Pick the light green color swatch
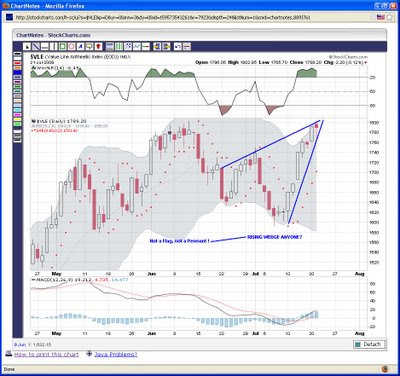This screenshot has width=400, height=376. [18, 124]
